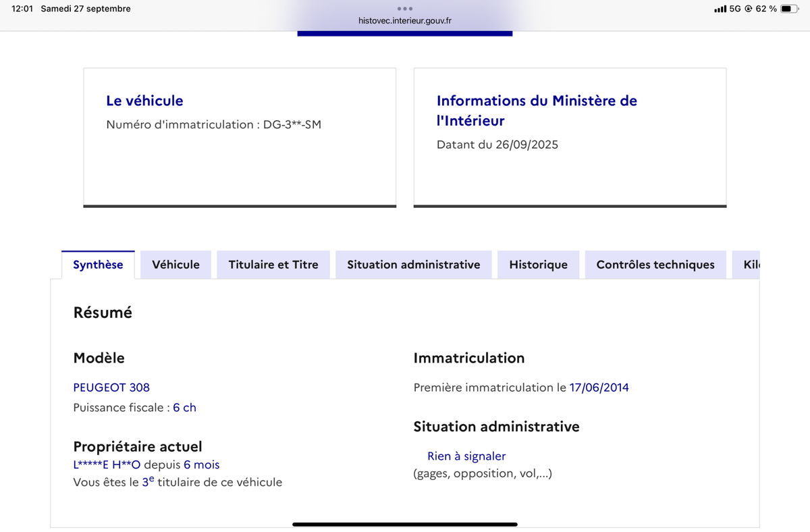
Task: Select the 6 mois ownership duration
Action: point(202,464)
